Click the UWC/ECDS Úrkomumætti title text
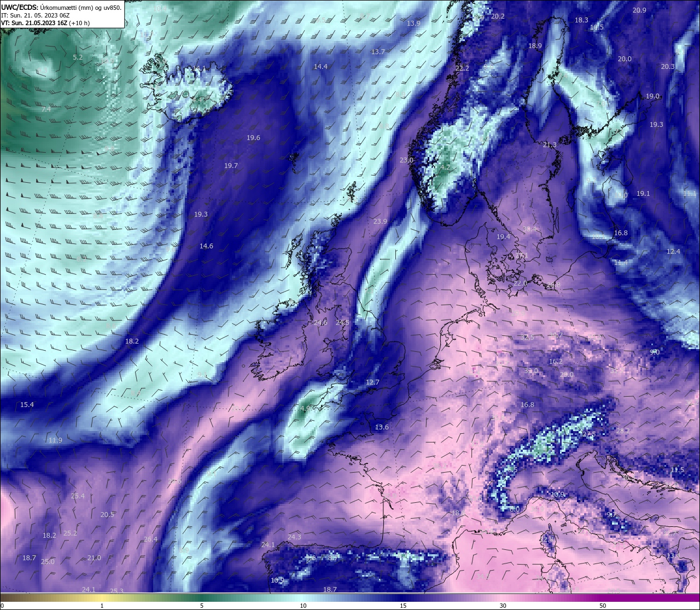Image resolution: width=700 pixels, height=610 pixels. tap(61, 7)
